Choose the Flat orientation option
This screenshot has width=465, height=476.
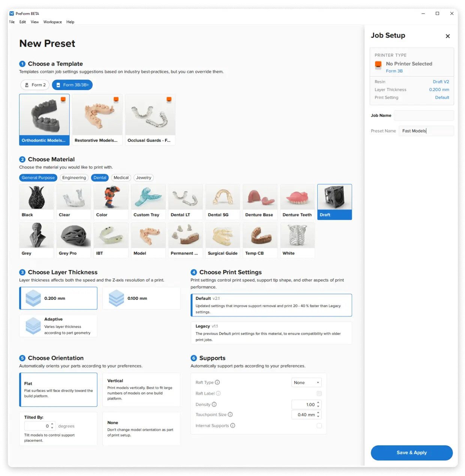point(58,390)
